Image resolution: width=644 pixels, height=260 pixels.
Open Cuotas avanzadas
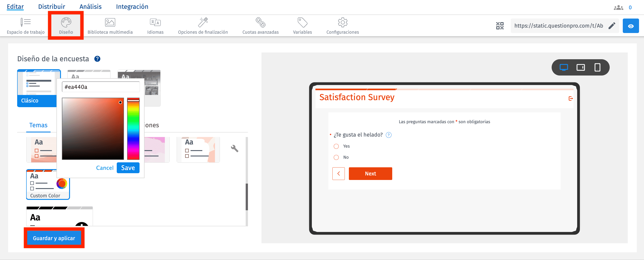(260, 26)
